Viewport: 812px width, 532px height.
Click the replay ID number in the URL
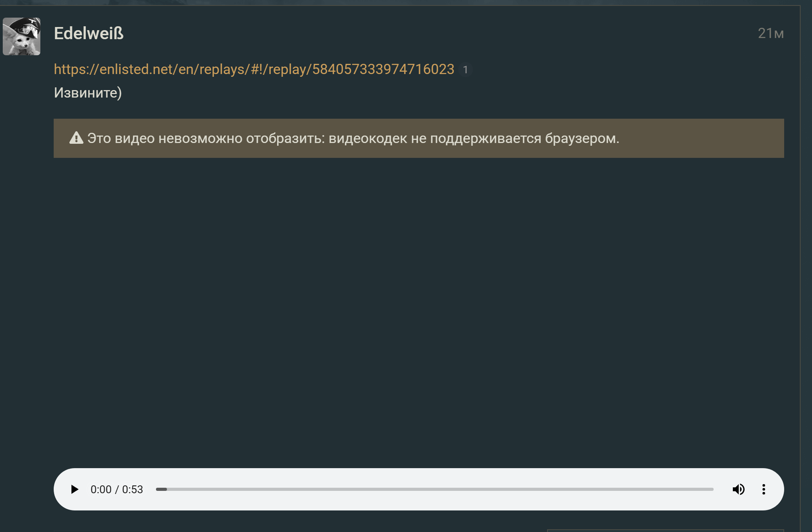pos(383,69)
